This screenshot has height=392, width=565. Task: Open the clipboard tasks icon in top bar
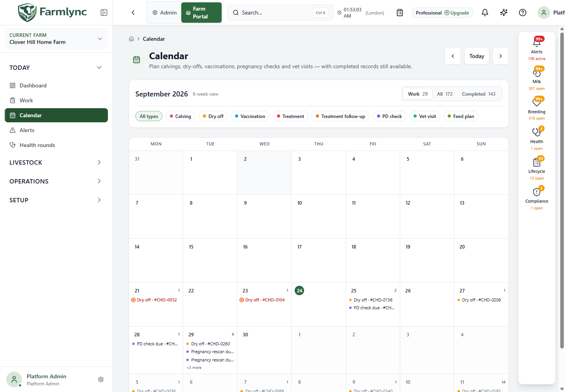[x=400, y=13]
